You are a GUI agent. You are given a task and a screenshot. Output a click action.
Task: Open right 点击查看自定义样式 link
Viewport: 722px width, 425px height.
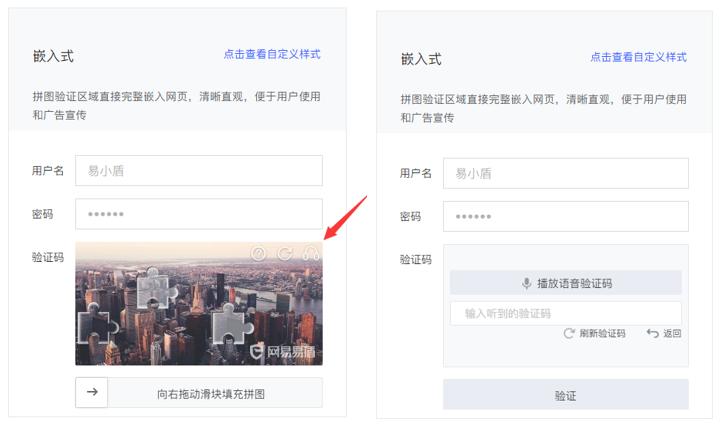tap(638, 57)
